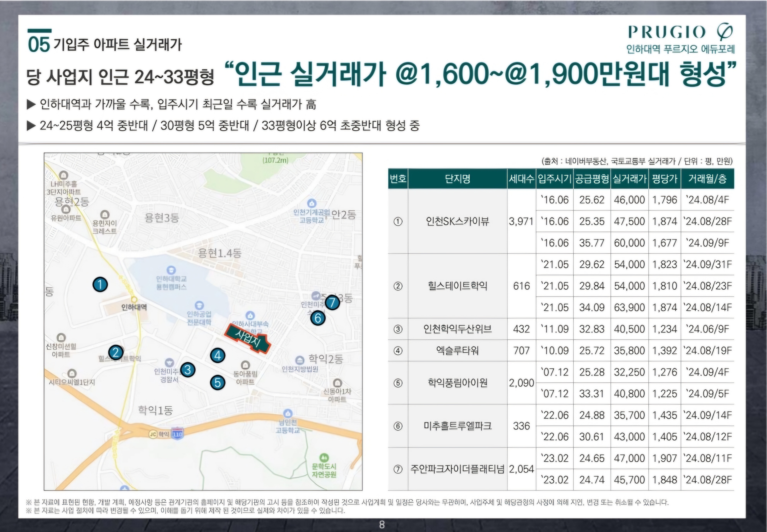Click the 인천미추홀경찰서 police icon

click(169, 363)
